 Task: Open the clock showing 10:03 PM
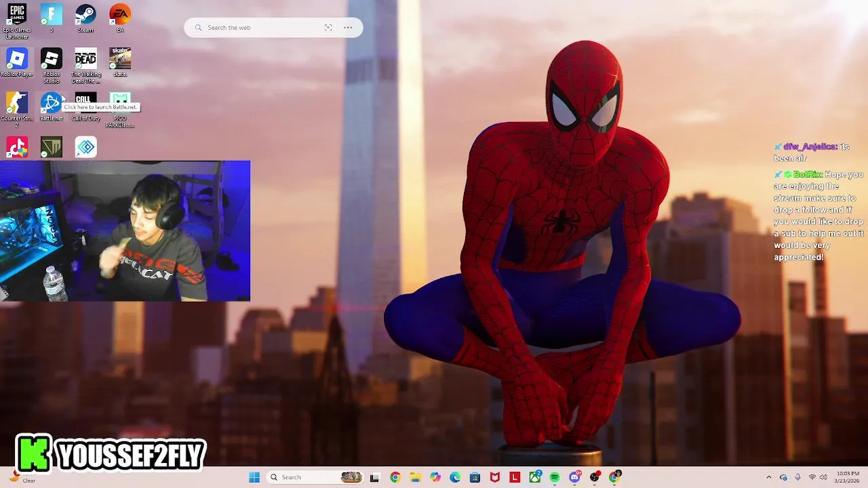tap(848, 477)
